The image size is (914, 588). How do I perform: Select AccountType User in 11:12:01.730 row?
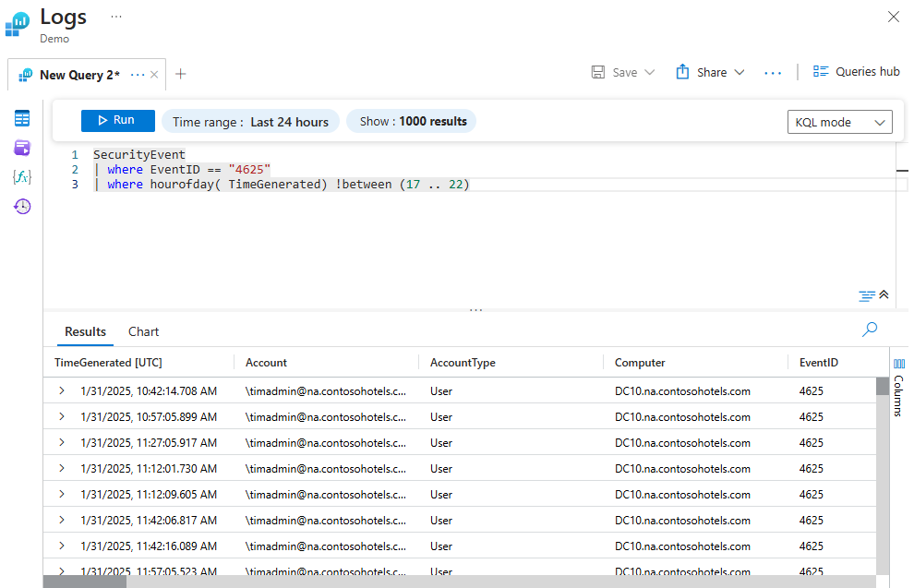click(x=440, y=469)
